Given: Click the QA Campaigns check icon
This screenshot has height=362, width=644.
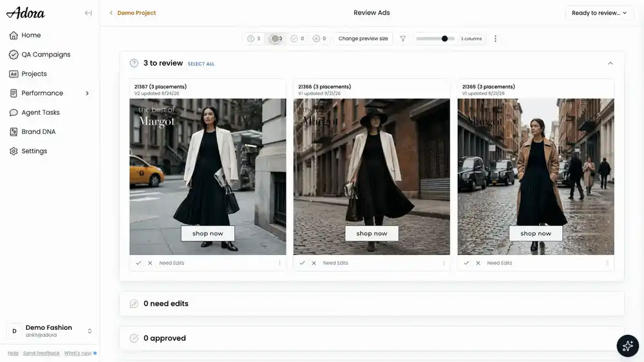Looking at the screenshot, I should click(14, 55).
